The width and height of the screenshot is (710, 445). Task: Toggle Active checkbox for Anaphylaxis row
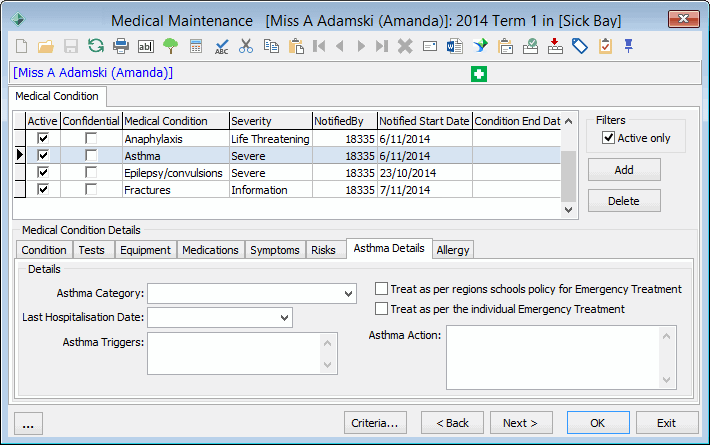coord(43,138)
